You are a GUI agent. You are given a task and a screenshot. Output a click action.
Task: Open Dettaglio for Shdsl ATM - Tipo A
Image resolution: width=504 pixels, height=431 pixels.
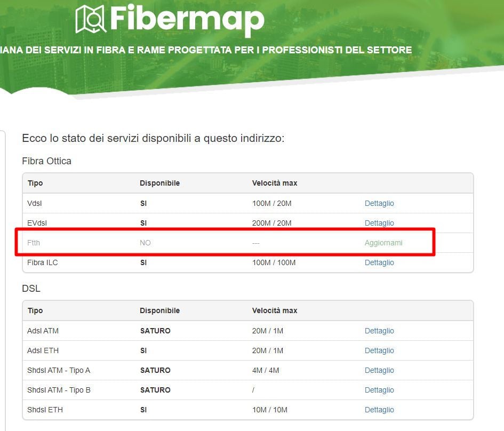point(379,370)
